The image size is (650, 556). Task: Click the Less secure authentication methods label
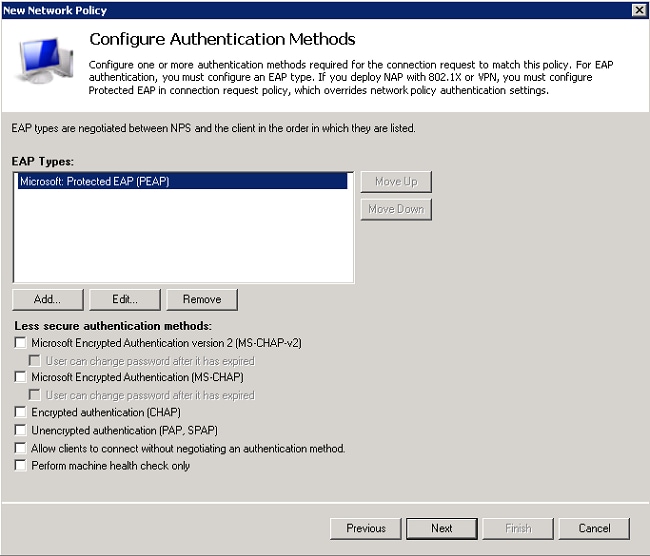coord(113,326)
